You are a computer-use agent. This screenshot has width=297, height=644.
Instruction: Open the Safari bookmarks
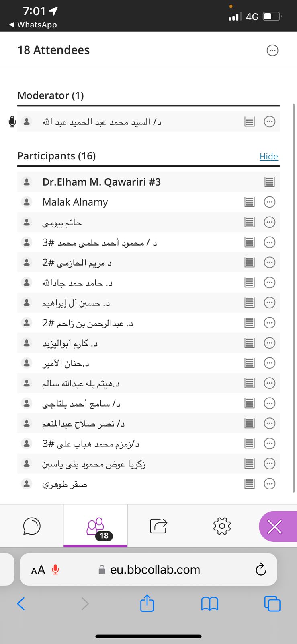click(209, 603)
